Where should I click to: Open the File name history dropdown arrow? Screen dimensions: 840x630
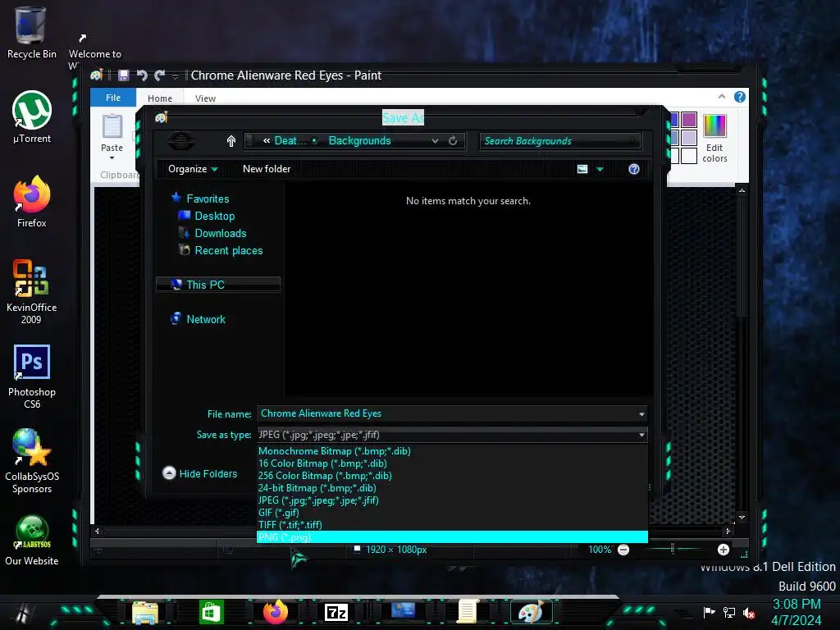[x=641, y=414]
